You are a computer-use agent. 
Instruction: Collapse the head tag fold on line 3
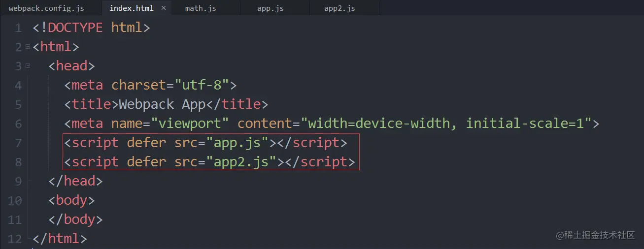pyautogui.click(x=28, y=66)
